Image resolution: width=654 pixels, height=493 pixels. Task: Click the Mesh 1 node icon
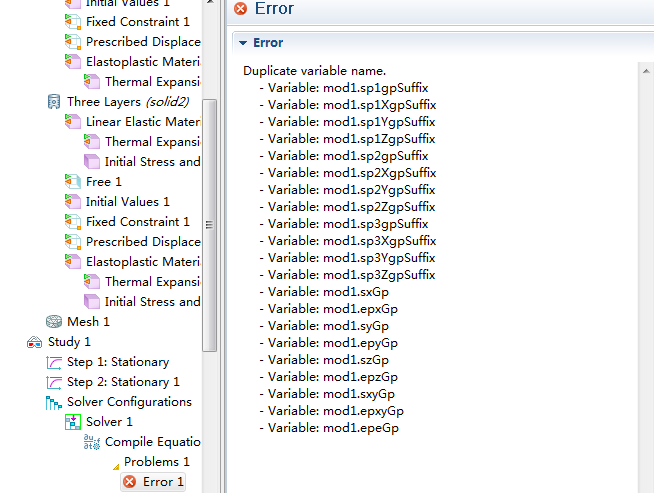(x=54, y=322)
